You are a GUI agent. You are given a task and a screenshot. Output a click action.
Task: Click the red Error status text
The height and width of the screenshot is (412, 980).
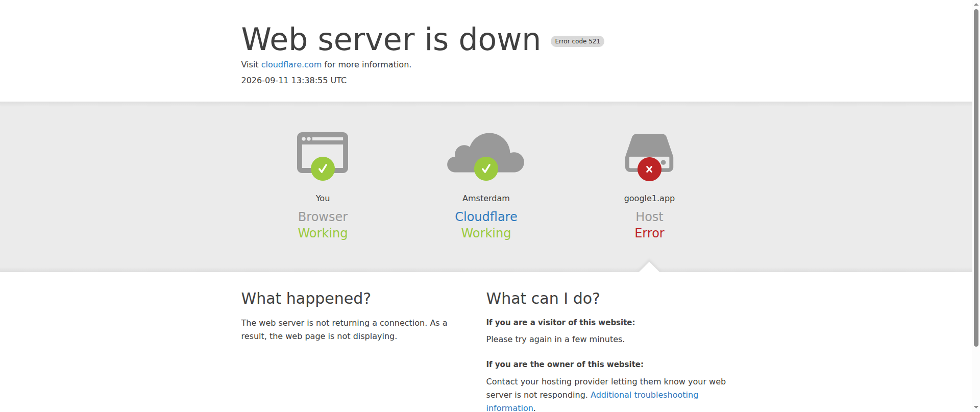coord(649,233)
